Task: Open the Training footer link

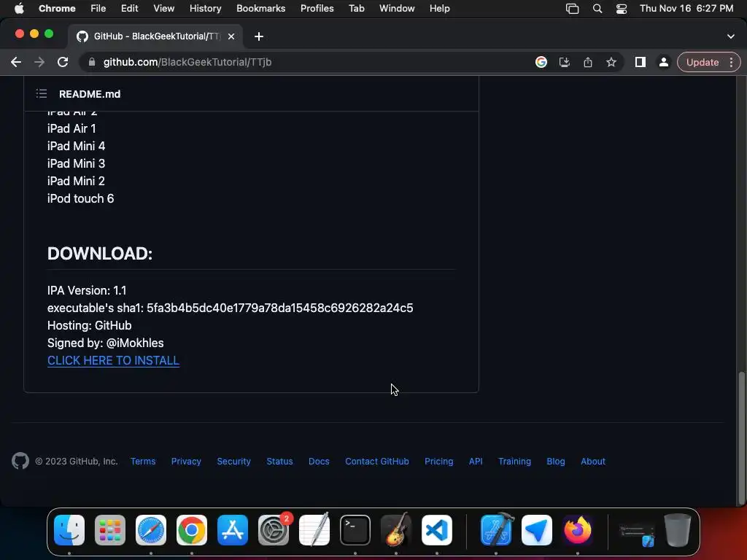Action: click(514, 461)
